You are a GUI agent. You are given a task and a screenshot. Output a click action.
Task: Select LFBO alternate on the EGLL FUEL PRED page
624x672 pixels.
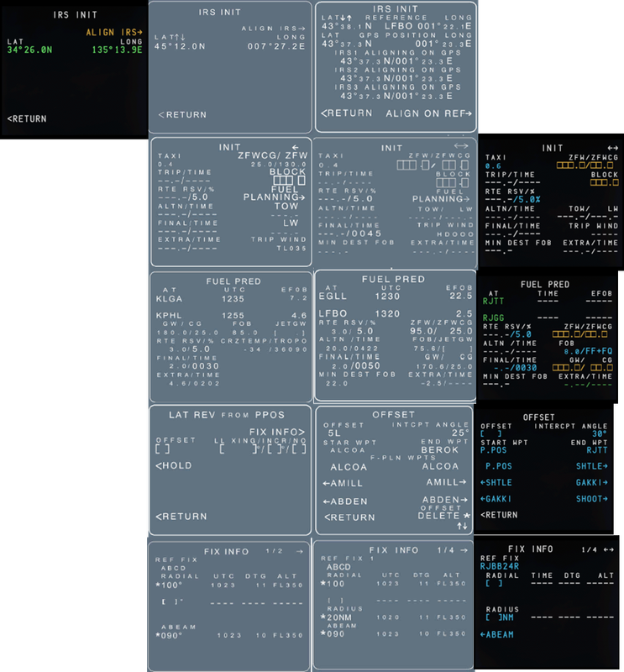[333, 313]
